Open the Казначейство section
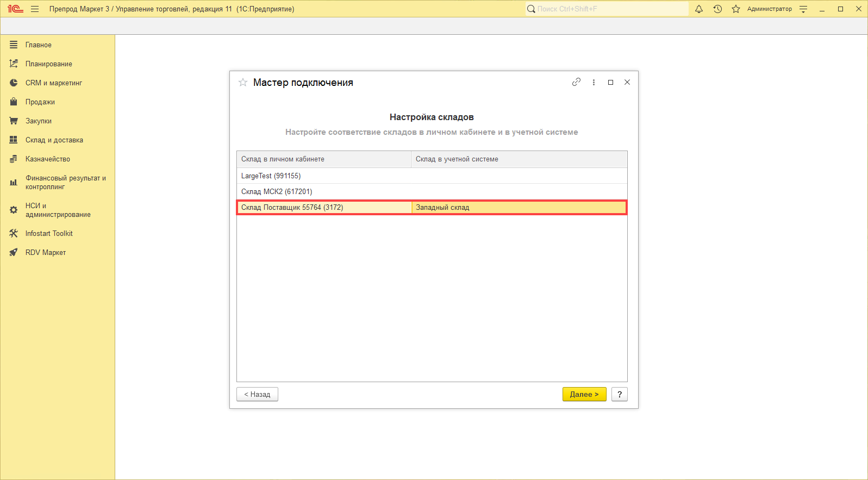Image resolution: width=868 pixels, height=480 pixels. point(47,159)
